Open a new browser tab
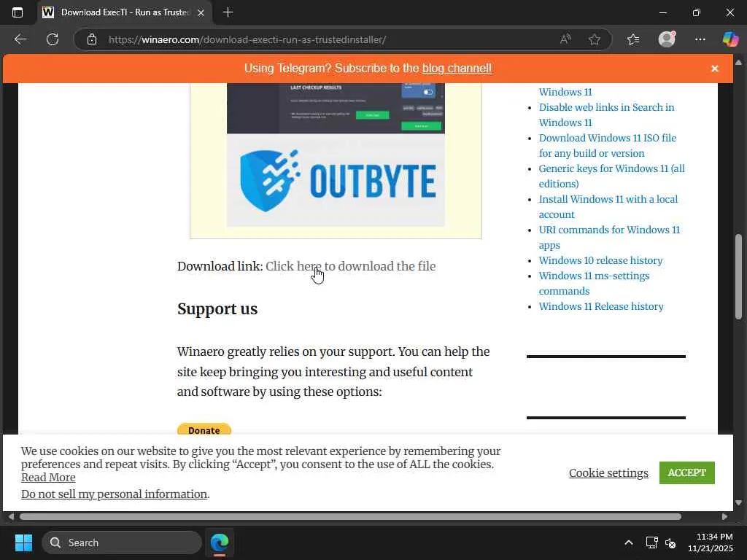 click(228, 12)
